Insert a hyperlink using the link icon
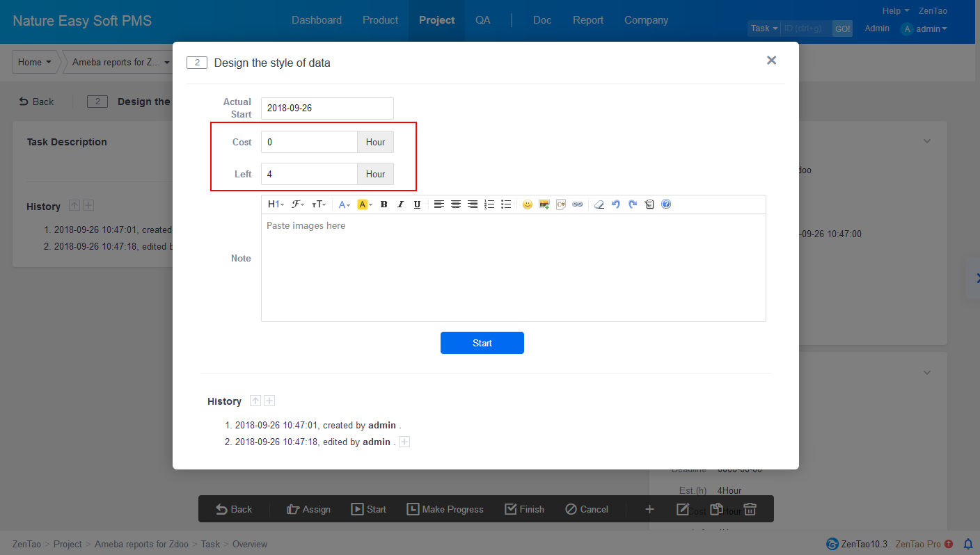The image size is (980, 555). 578,204
